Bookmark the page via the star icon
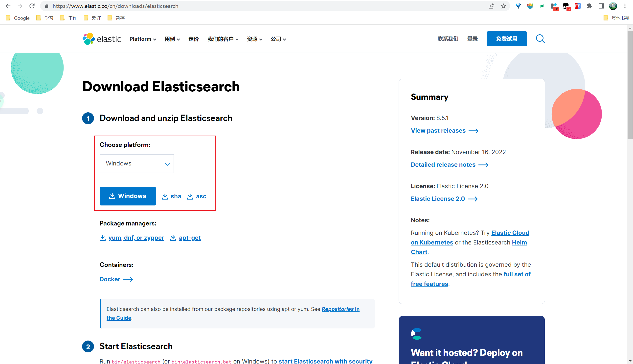 click(x=503, y=6)
